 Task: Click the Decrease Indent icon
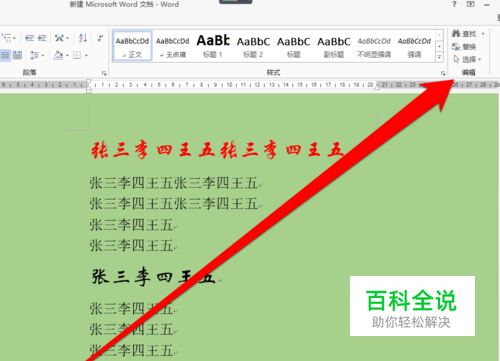pyautogui.click(x=29, y=38)
